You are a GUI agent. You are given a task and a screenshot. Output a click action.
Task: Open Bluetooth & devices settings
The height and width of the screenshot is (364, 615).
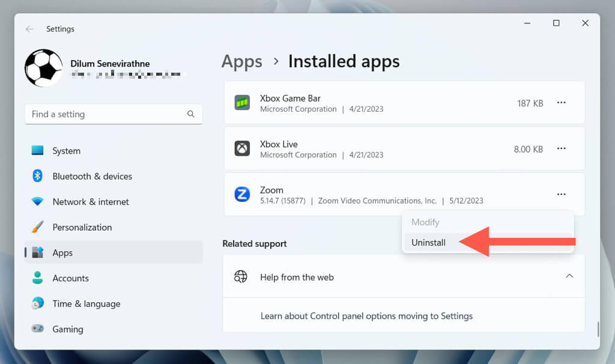coord(114,176)
